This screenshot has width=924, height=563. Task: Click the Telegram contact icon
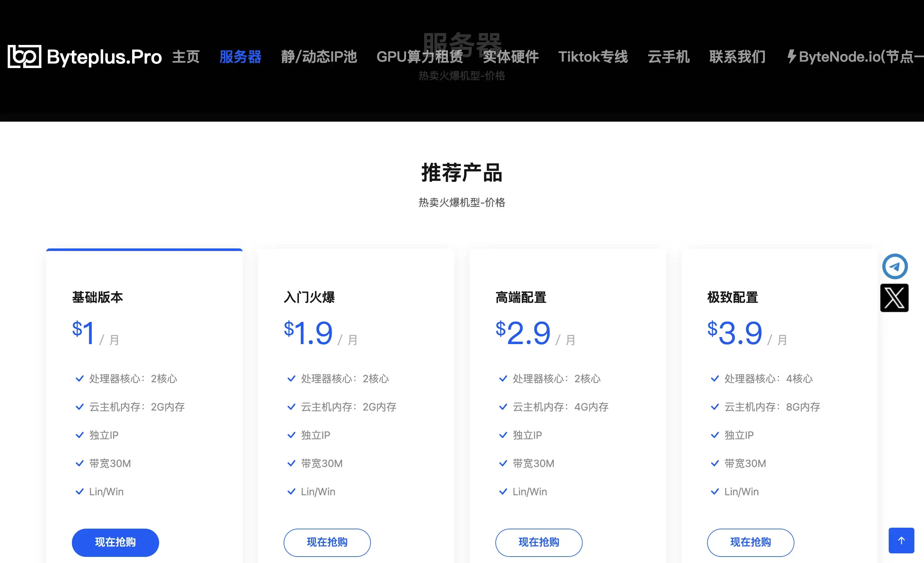coord(895,266)
